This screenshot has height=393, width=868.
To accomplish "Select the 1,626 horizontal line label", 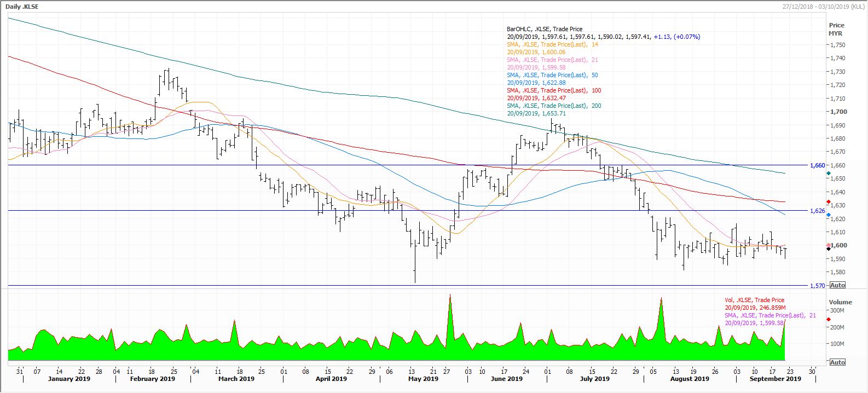I will (x=817, y=211).
